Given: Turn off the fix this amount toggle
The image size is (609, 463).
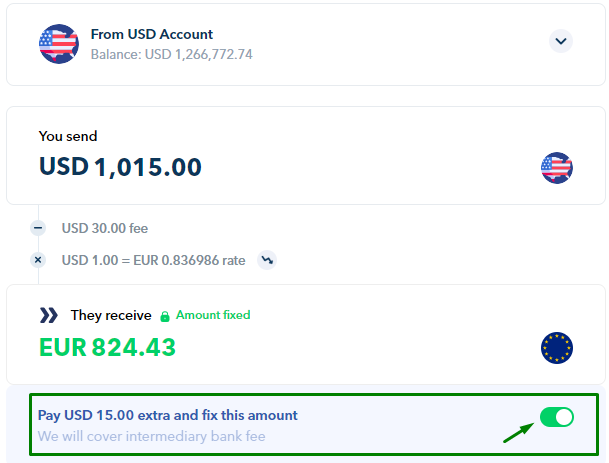Looking at the screenshot, I should coord(556,417).
